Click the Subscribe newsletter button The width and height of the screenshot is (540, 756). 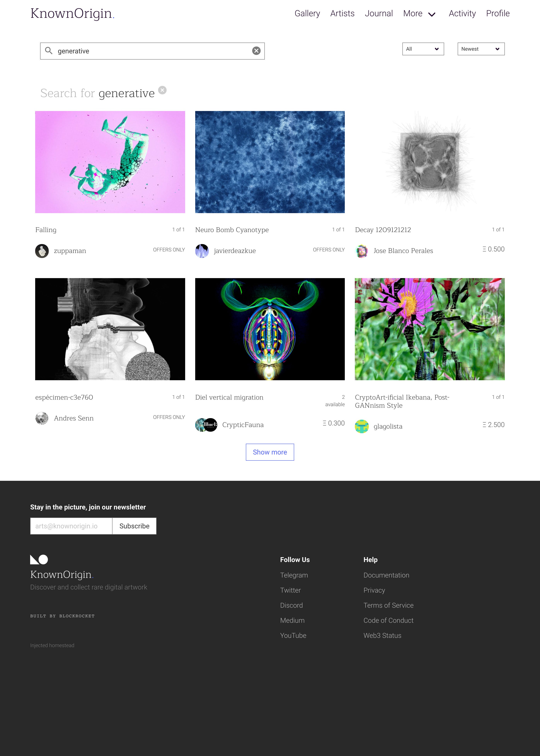click(134, 526)
